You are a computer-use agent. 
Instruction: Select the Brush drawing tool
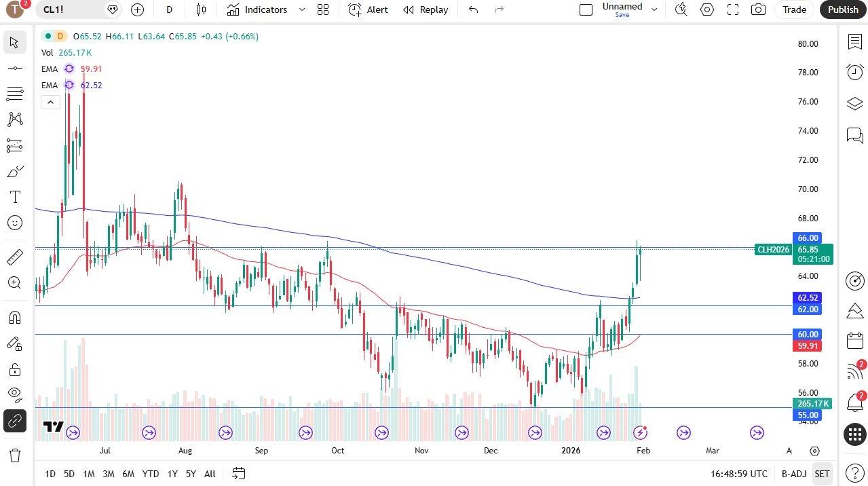(x=15, y=170)
